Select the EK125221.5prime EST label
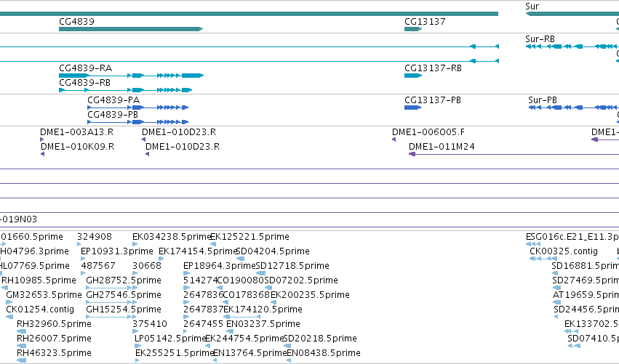 pyautogui.click(x=250, y=237)
